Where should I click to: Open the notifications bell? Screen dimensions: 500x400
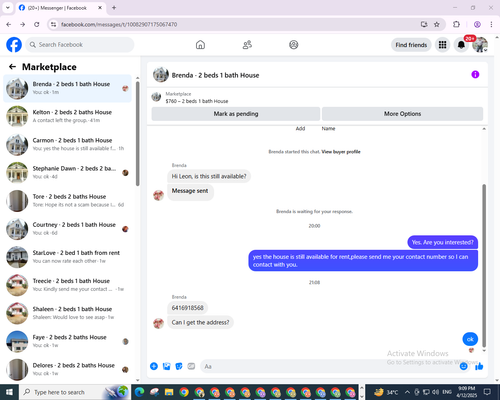coord(461,45)
